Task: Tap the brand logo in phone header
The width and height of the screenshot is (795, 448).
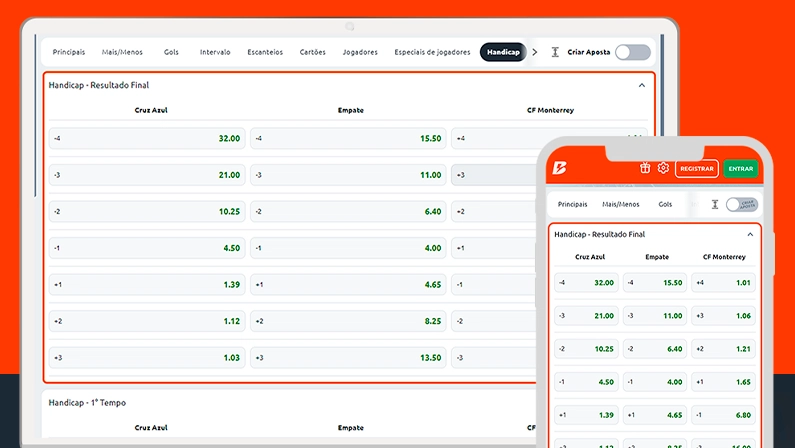Action: point(559,168)
